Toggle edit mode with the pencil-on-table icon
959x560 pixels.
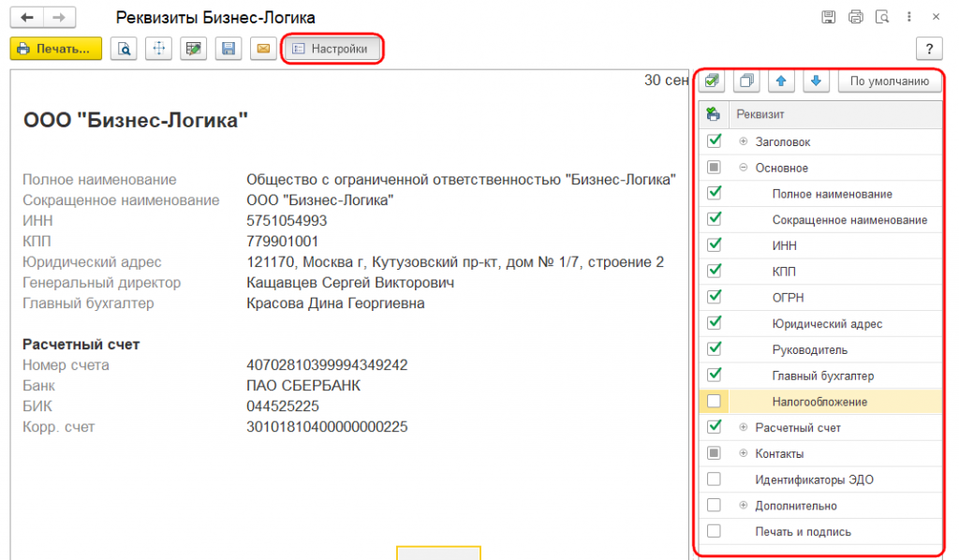point(194,49)
